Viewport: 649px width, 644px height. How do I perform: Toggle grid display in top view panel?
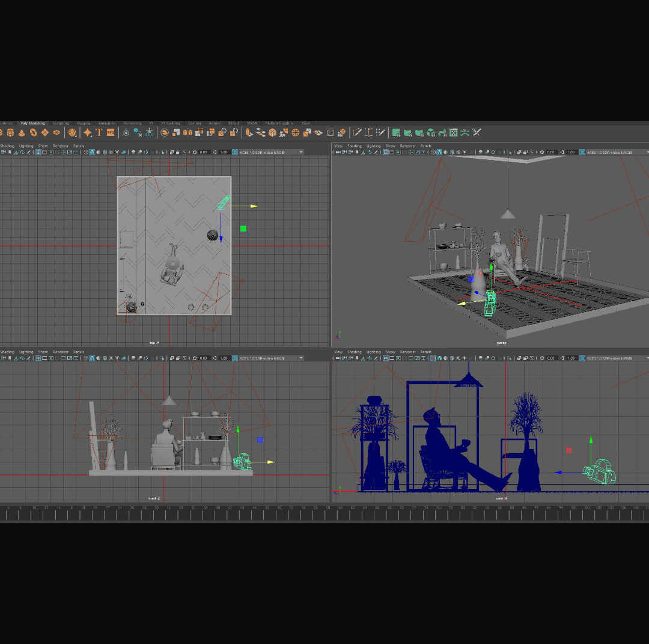[38, 152]
